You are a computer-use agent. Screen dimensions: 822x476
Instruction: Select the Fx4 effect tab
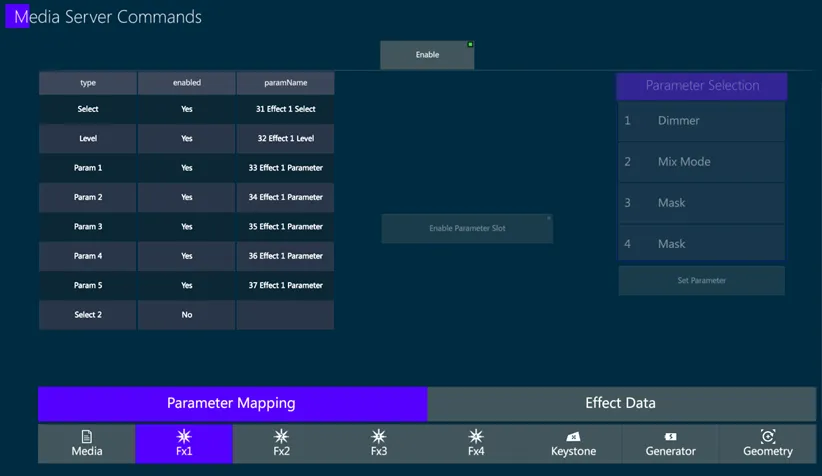(x=476, y=443)
